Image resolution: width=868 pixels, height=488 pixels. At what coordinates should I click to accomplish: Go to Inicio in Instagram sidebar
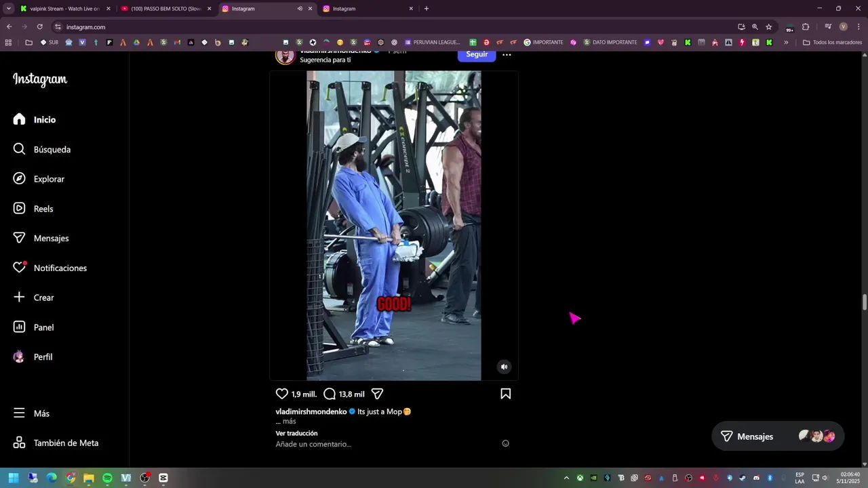pyautogui.click(x=35, y=119)
